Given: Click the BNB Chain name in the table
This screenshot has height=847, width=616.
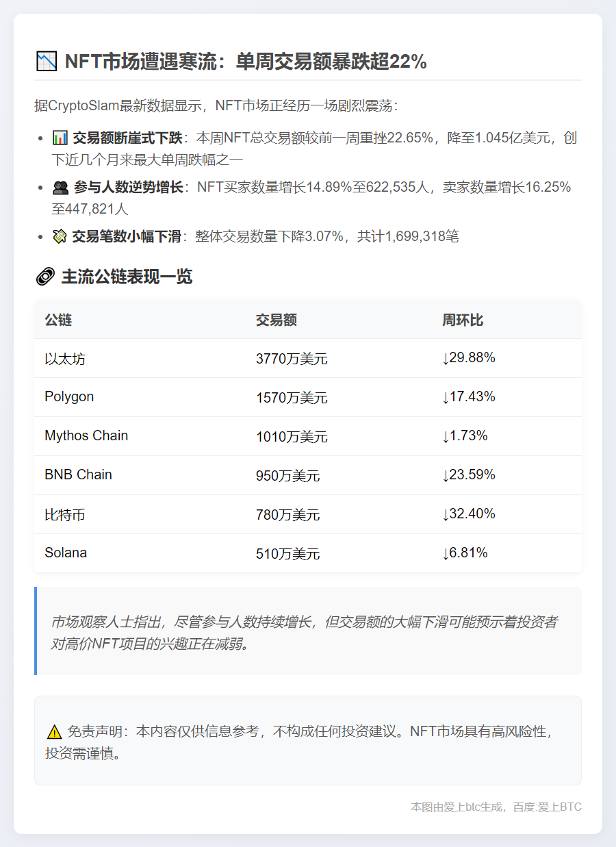Looking at the screenshot, I should [x=77, y=475].
